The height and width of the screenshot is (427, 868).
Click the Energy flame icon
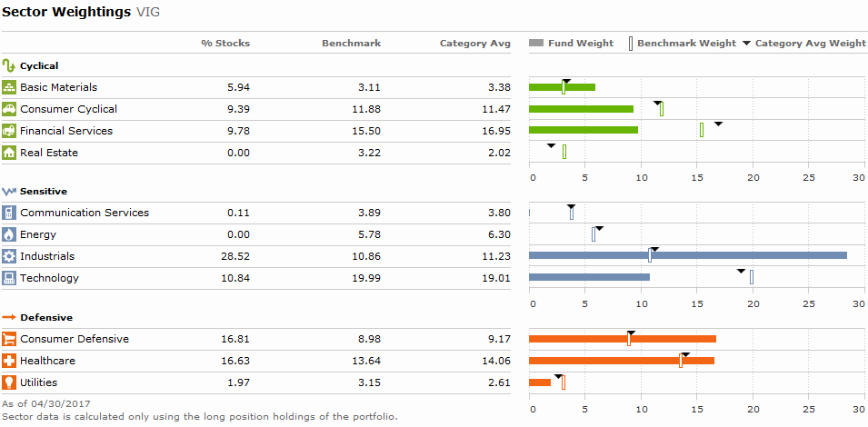(x=9, y=234)
